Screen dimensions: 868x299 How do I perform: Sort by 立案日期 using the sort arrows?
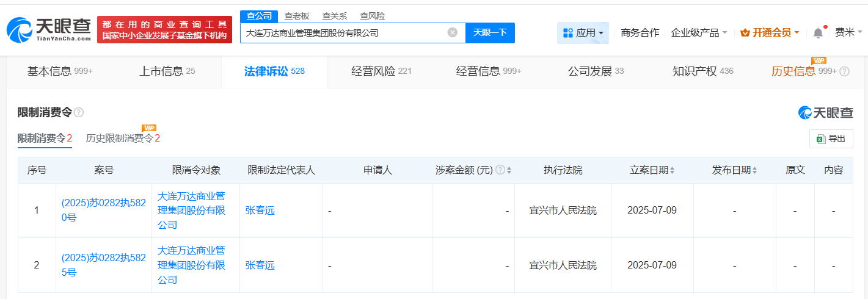click(673, 170)
